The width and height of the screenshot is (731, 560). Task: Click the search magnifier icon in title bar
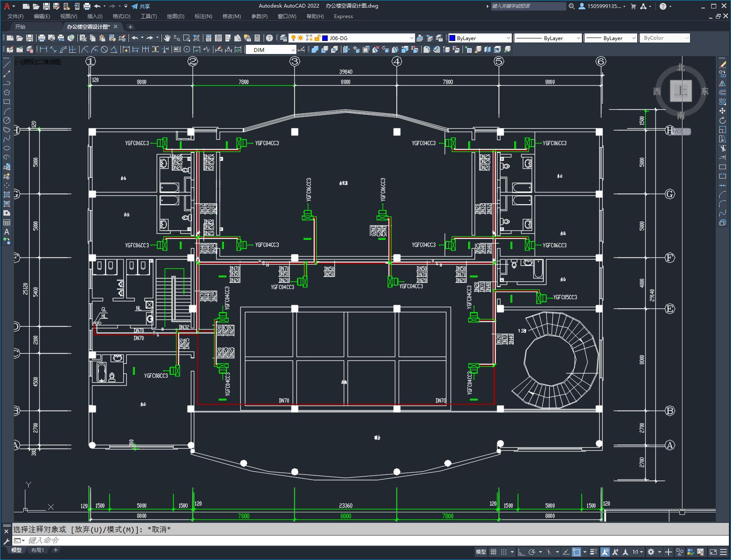[x=571, y=6]
